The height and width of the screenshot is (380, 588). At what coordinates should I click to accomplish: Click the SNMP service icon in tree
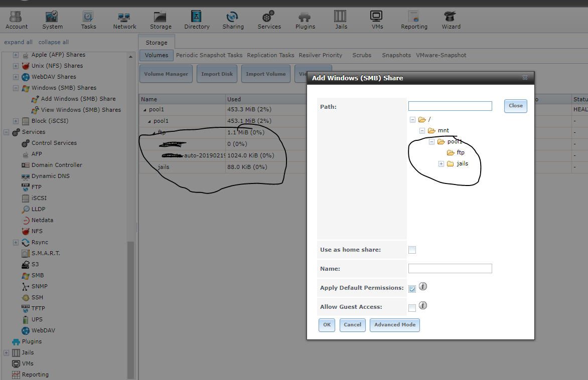(26, 286)
